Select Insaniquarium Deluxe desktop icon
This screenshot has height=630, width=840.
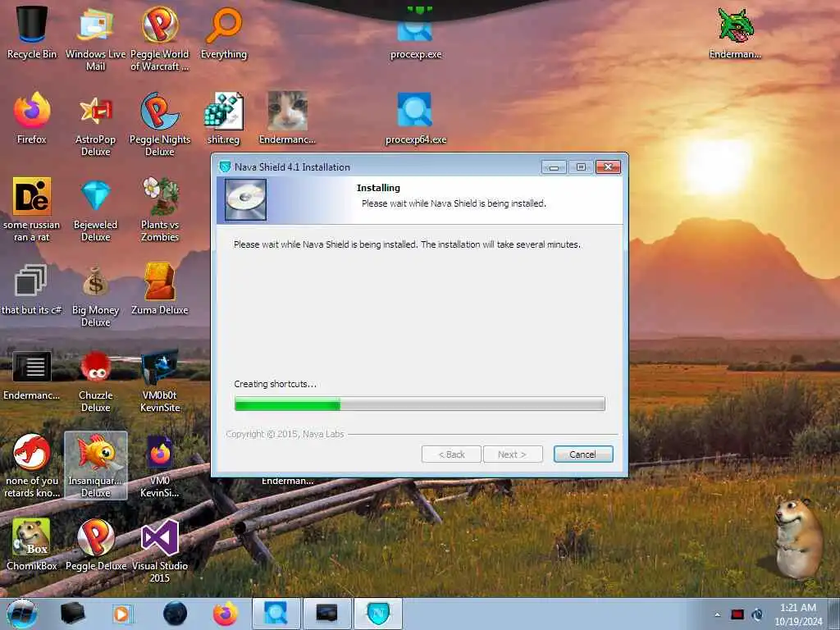click(96, 465)
